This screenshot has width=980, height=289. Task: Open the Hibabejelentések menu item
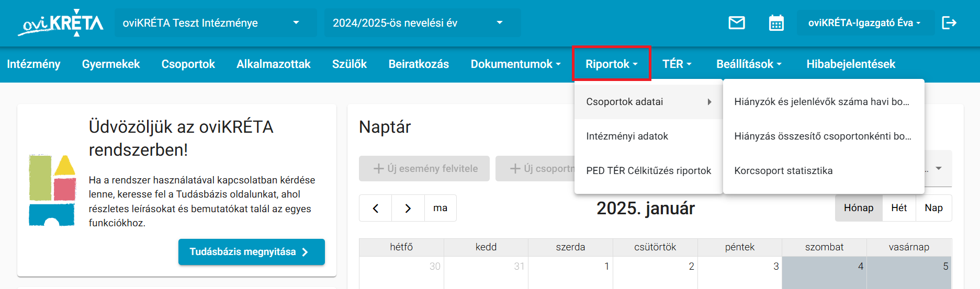click(x=851, y=64)
